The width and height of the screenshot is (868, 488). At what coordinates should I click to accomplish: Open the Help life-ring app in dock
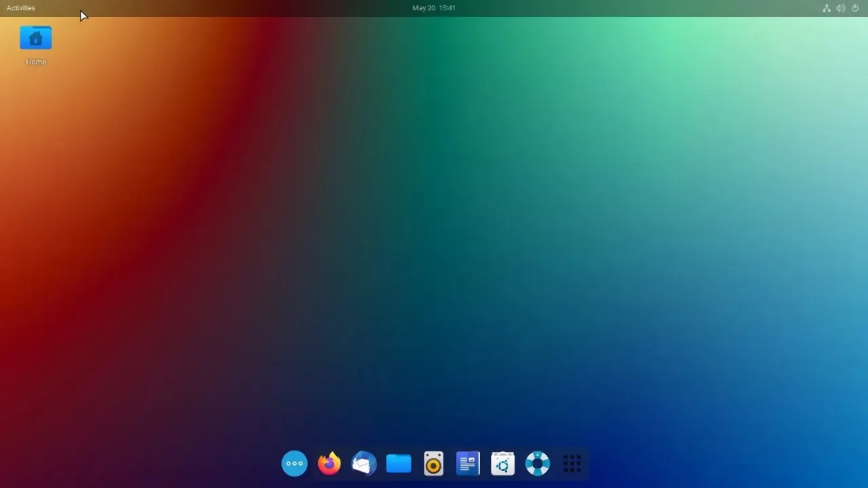coord(537,464)
